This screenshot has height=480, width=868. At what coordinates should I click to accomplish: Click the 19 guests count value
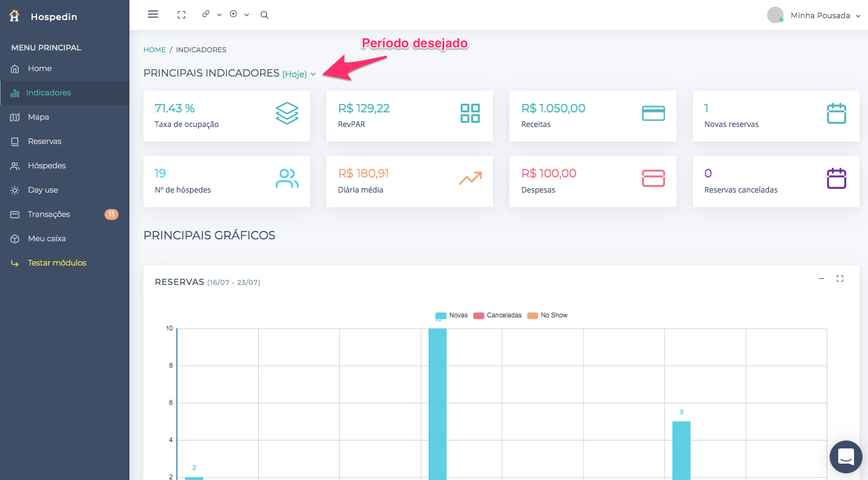(160, 174)
